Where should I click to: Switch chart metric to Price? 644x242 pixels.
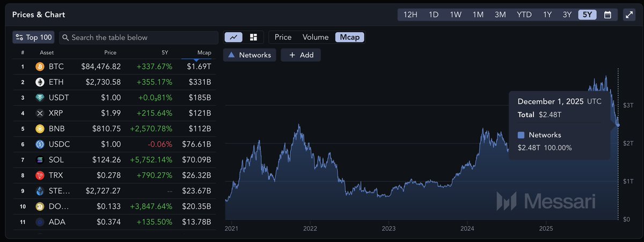(283, 37)
